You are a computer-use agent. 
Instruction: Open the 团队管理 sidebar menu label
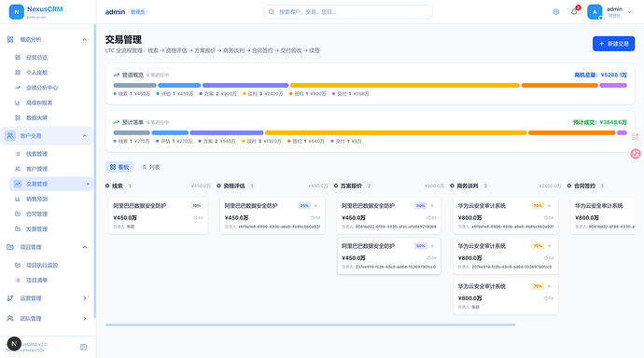click(x=31, y=318)
